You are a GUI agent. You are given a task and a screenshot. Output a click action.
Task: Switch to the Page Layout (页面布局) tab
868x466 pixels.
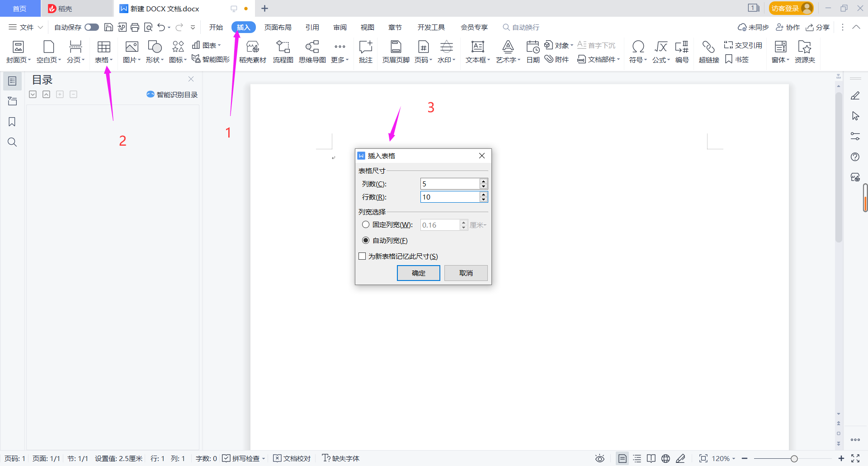(278, 27)
